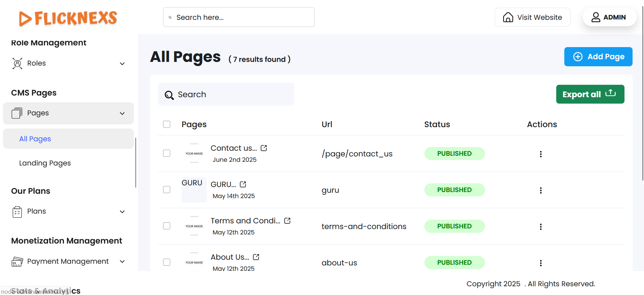Check the Contact us row checkbox
This screenshot has width=644, height=295.
(166, 153)
